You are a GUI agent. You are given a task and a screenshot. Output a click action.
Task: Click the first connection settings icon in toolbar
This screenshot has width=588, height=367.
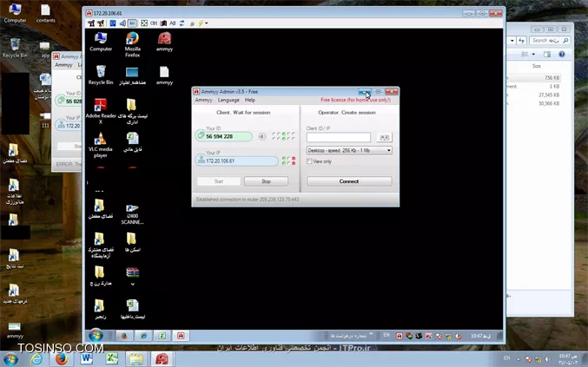91,23
